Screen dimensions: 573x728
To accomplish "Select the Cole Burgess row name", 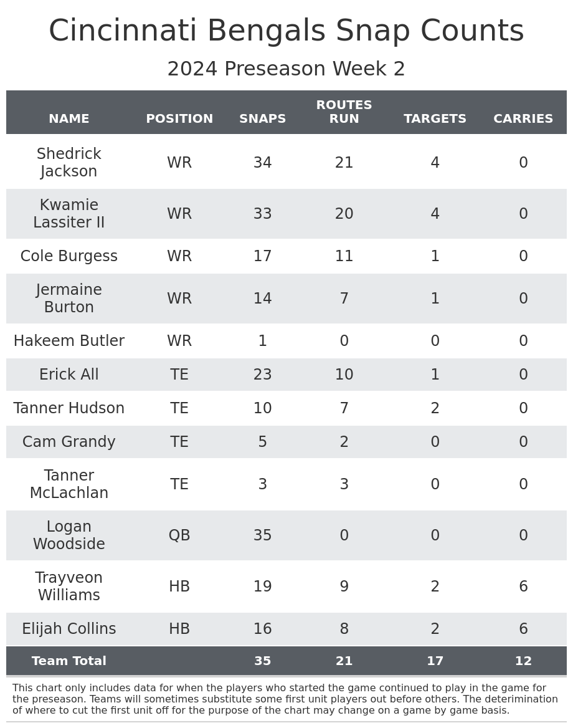I will pos(69,257).
